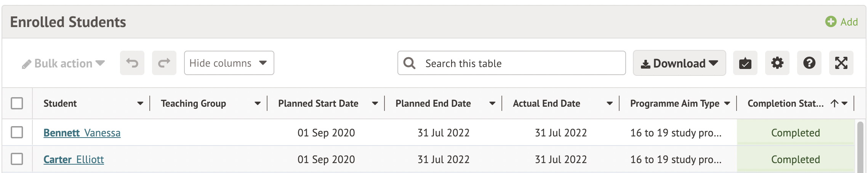Click the table's vertical scrollbar
Screen dimensions: 868x173
click(x=860, y=147)
